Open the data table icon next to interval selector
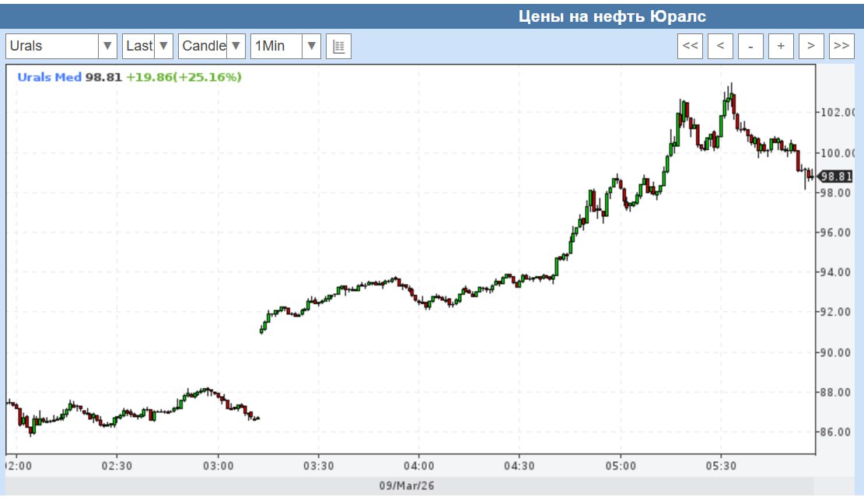The image size is (864, 504). (338, 46)
